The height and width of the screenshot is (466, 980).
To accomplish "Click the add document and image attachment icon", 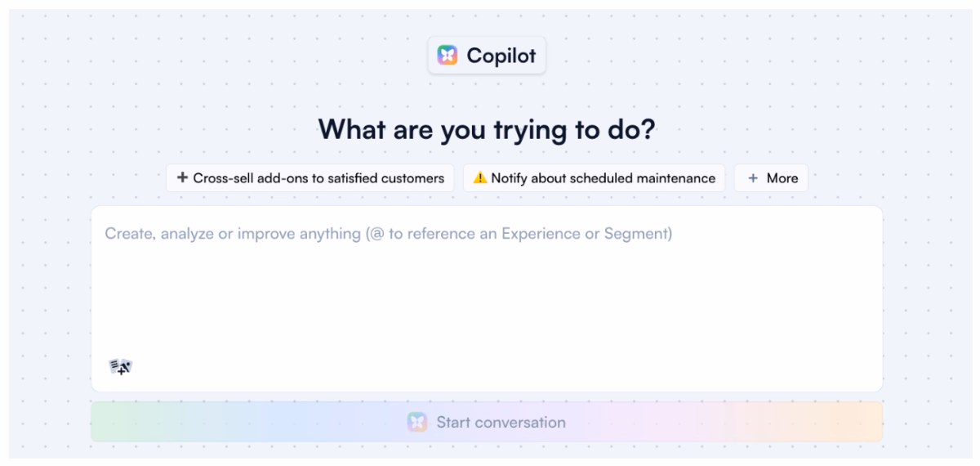I will 120,367.
